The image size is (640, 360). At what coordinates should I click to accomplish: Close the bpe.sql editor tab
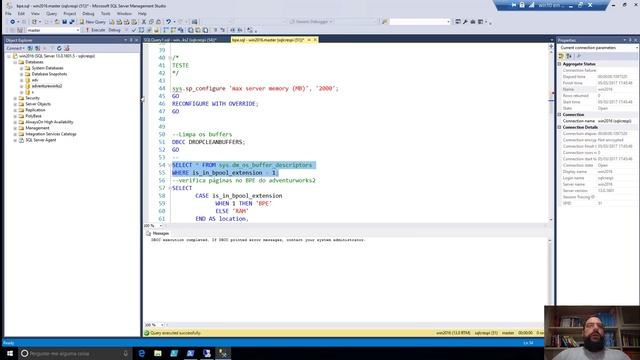tap(315, 40)
